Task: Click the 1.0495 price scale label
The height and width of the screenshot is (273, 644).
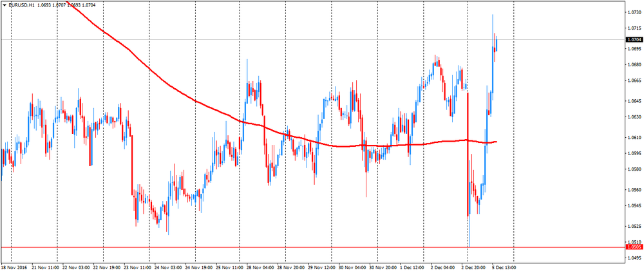Action: coord(634,258)
